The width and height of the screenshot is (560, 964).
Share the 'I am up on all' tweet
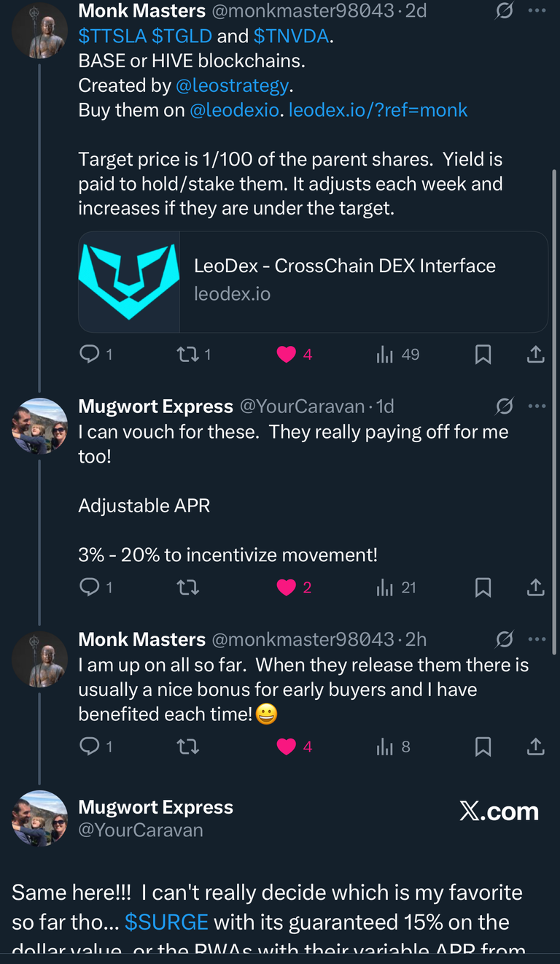tap(535, 747)
